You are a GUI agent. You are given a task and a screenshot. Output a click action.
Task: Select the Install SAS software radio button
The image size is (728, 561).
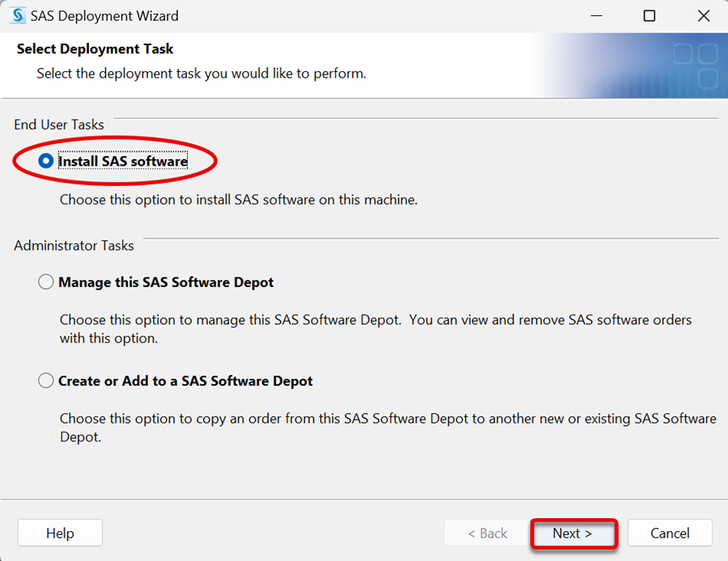pyautogui.click(x=45, y=161)
